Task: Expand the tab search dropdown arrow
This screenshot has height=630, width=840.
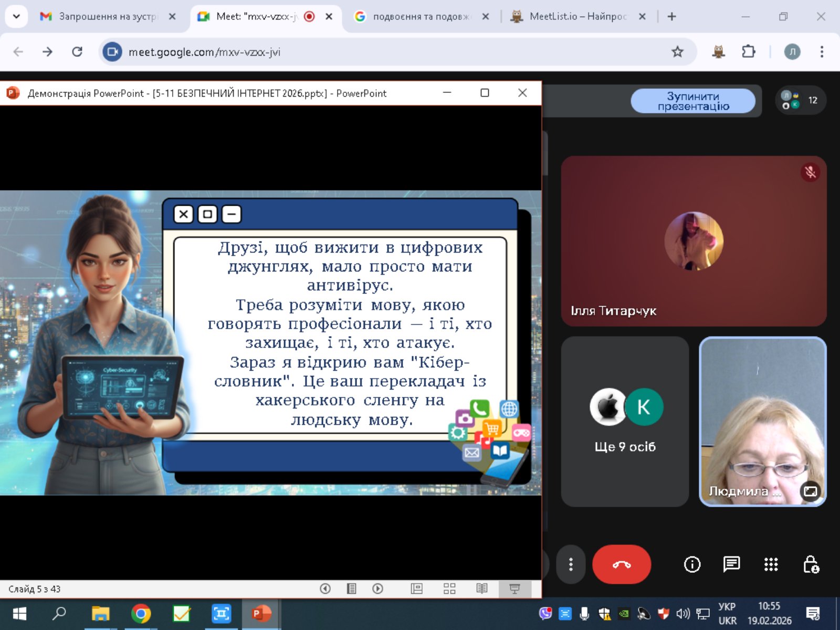Action: click(x=16, y=16)
